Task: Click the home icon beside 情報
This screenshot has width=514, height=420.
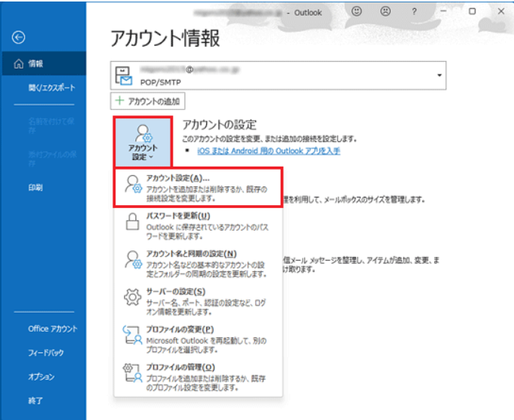Action: (19, 63)
